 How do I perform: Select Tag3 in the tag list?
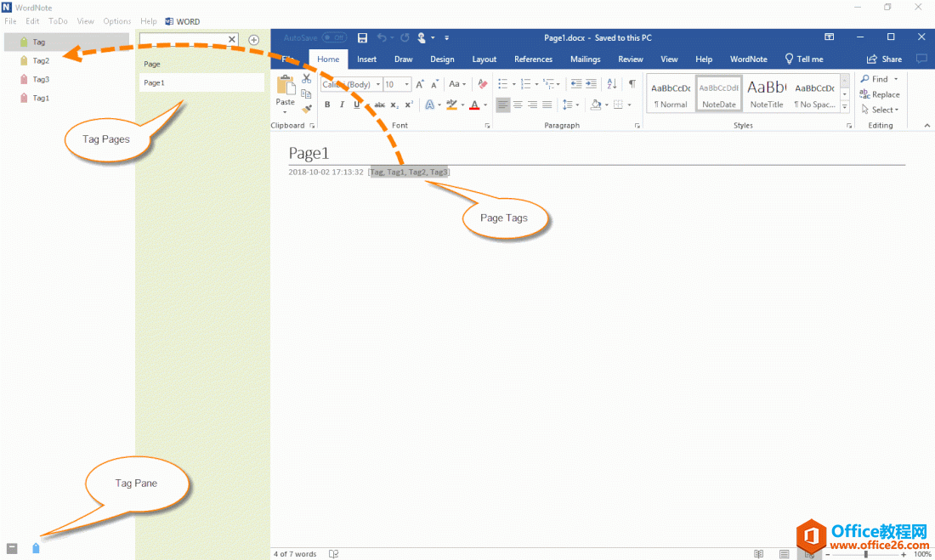click(41, 79)
